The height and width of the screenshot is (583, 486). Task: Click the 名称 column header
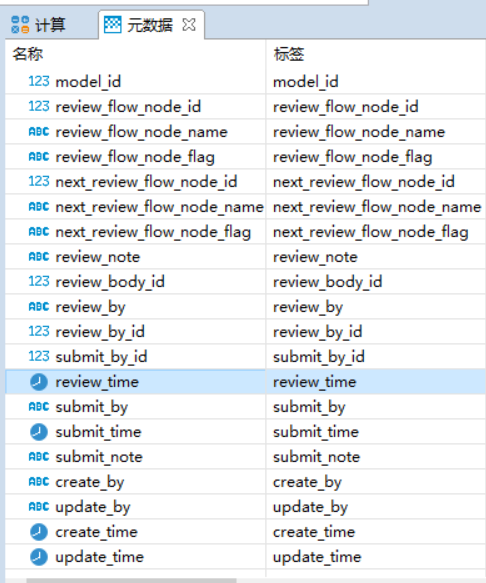(x=28, y=54)
